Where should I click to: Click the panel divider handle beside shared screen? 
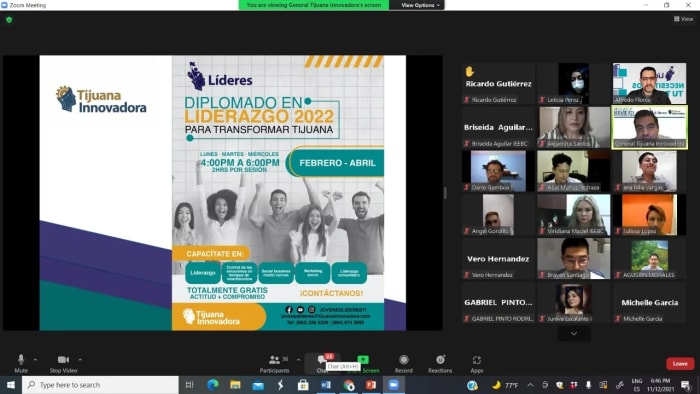pyautogui.click(x=445, y=193)
